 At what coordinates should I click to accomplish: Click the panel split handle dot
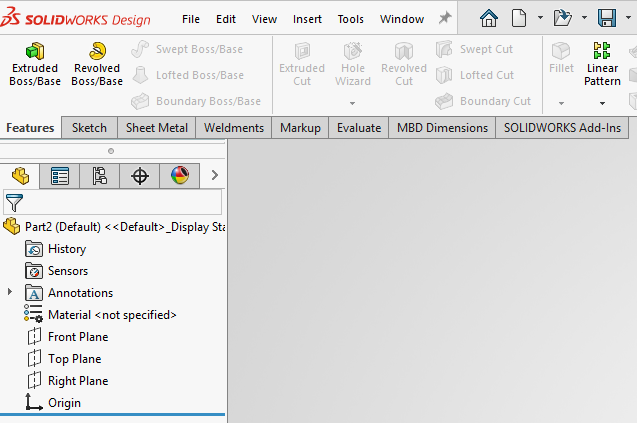click(111, 151)
